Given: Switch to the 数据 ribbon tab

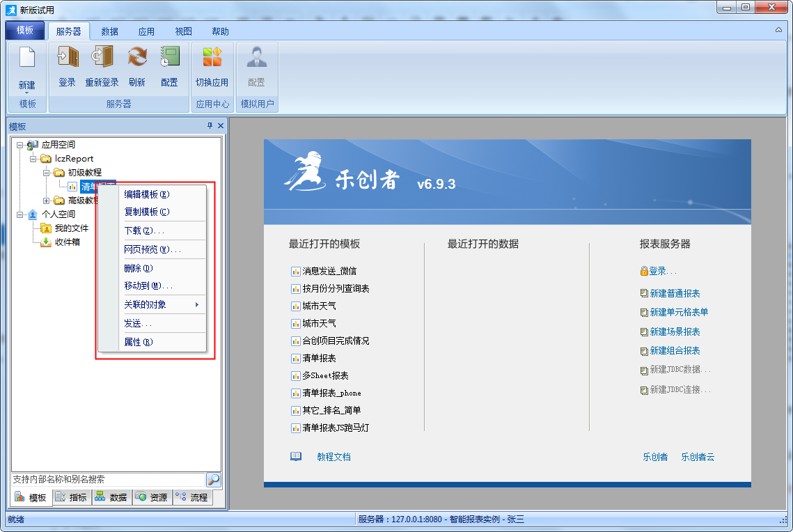Looking at the screenshot, I should tap(109, 31).
